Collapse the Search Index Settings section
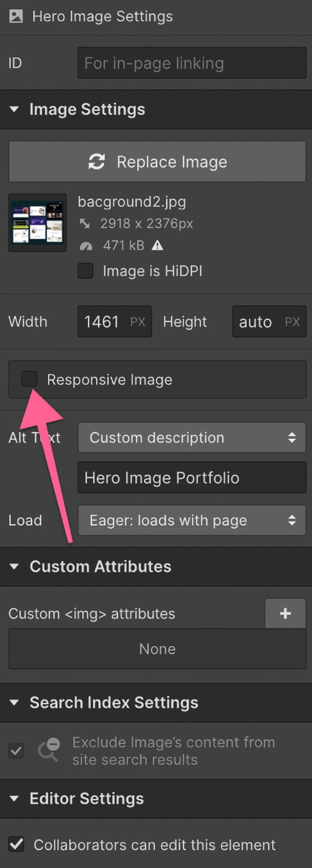312x868 pixels. 14,702
